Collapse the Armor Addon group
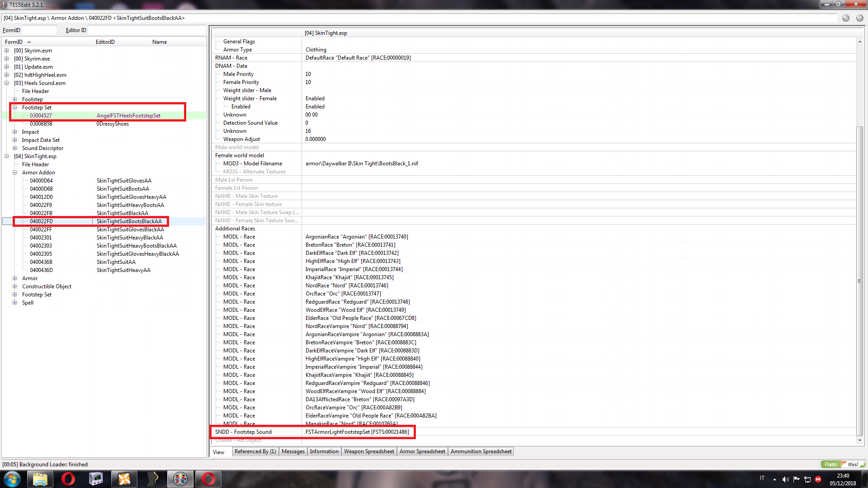This screenshot has height=488, width=868. [15, 173]
